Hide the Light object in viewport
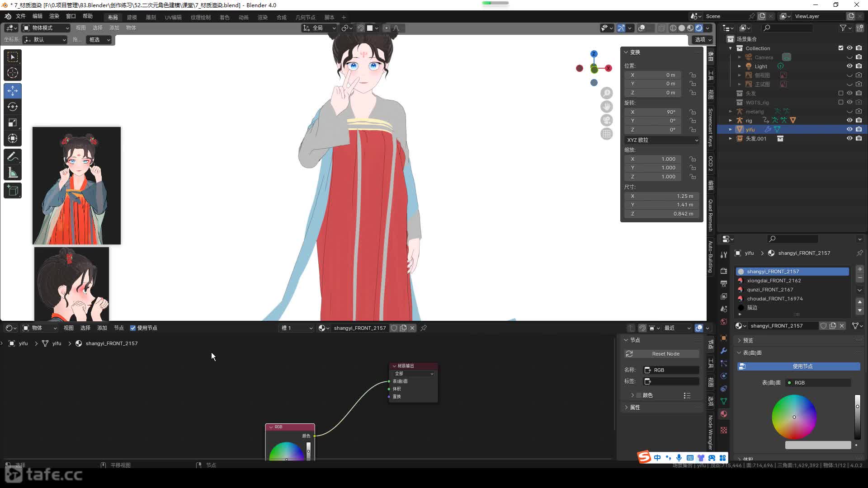The image size is (868, 488). coord(849,66)
